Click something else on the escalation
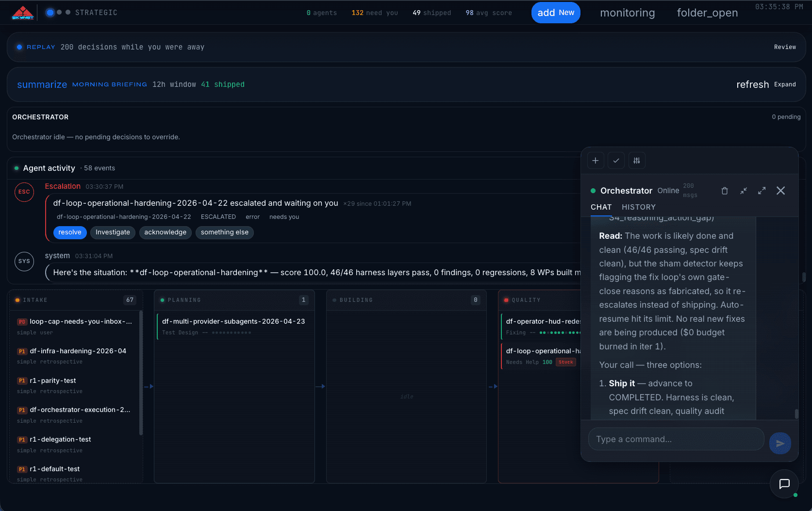 click(225, 232)
